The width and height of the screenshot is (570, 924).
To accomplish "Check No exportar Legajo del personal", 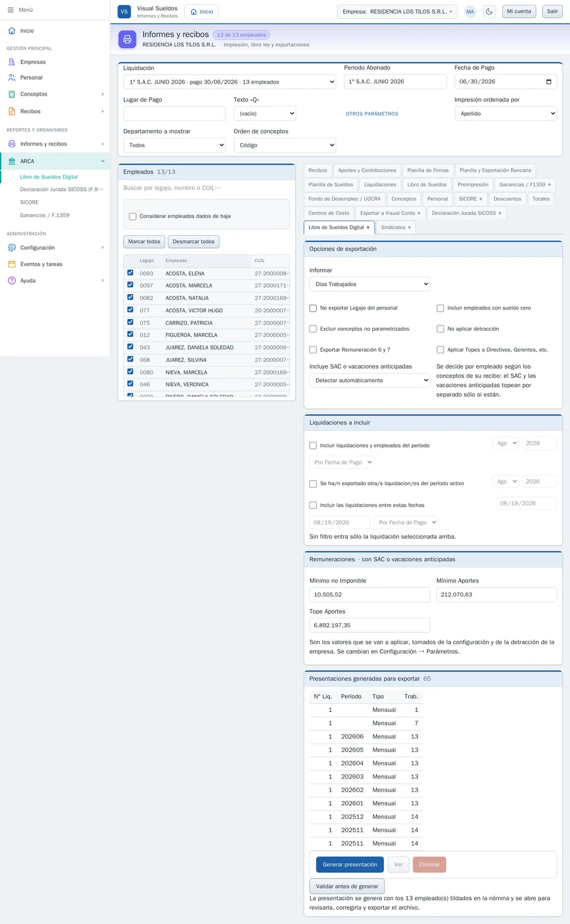I will click(313, 308).
